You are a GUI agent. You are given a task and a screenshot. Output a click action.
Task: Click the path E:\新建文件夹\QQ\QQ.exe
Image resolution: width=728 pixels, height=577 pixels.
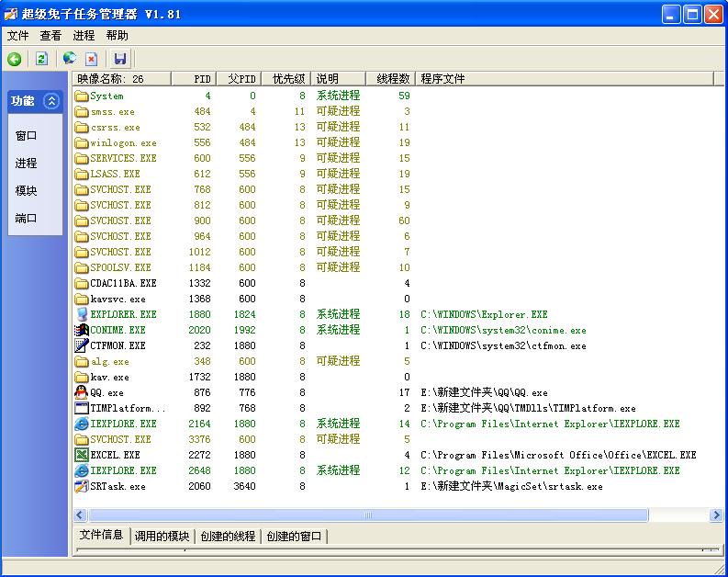click(x=484, y=392)
